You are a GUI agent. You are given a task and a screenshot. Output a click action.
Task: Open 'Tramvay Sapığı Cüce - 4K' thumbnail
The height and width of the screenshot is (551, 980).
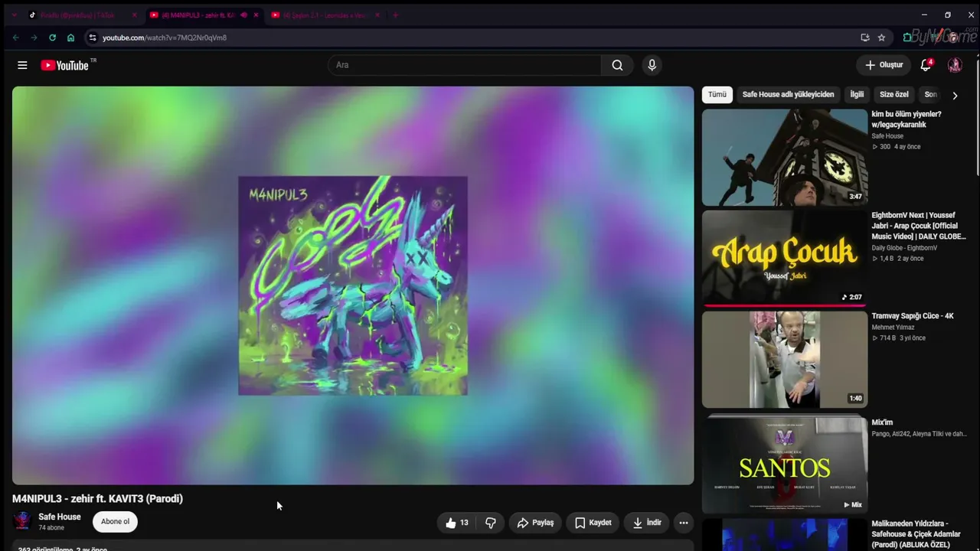point(785,359)
